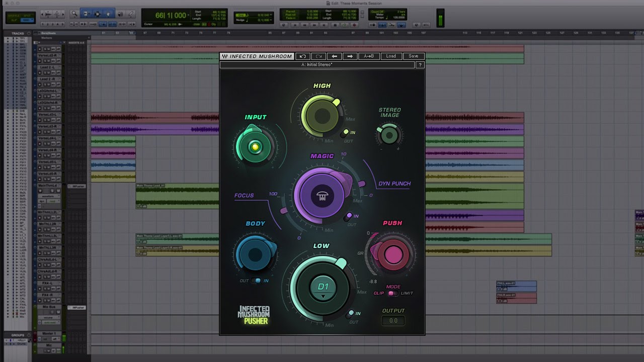Click the STEREO IMAGE knob

389,135
